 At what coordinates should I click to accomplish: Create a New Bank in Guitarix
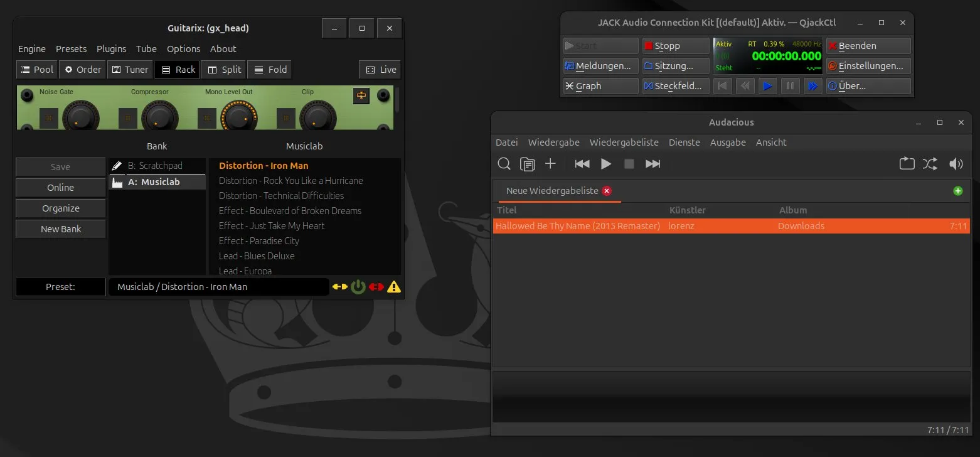(x=60, y=229)
